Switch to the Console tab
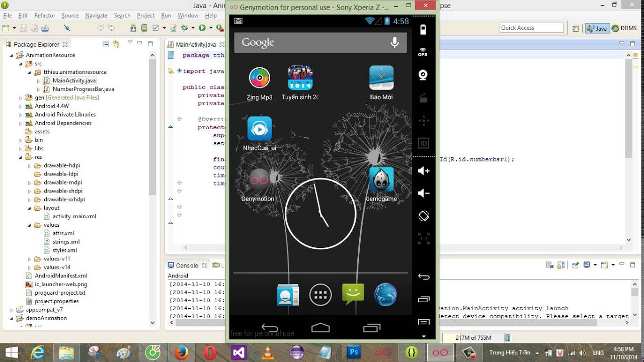The image size is (644, 362). tap(187, 265)
